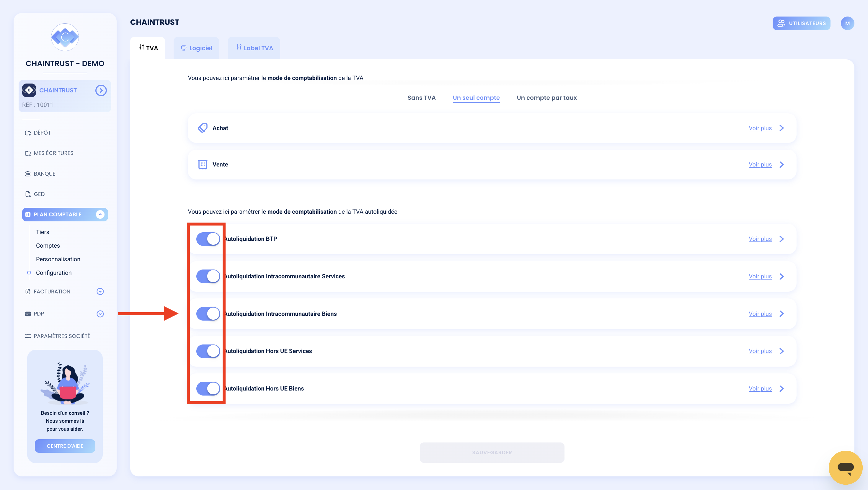The image size is (868, 490).
Task: Click the PDP card icon
Action: [x=28, y=314]
